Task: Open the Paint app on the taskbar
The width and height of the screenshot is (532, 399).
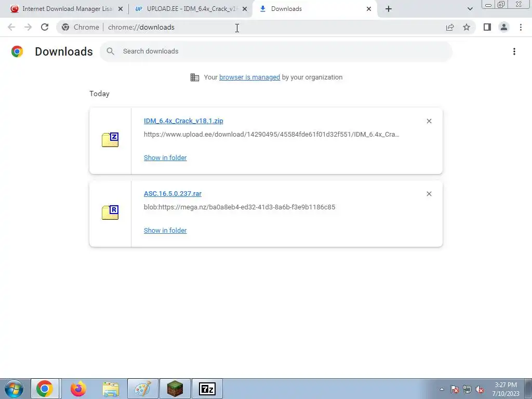Action: coord(143,389)
